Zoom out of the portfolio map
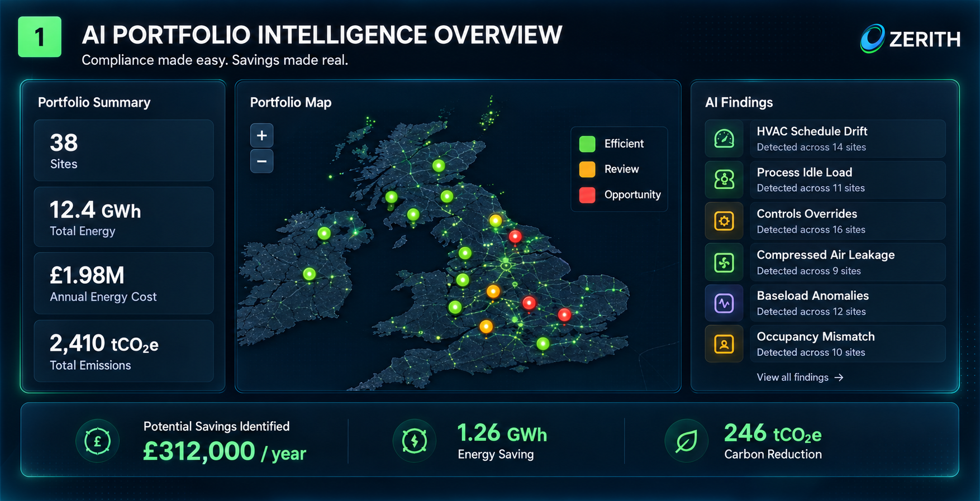Screen dimensions: 980x501 [x=261, y=161]
